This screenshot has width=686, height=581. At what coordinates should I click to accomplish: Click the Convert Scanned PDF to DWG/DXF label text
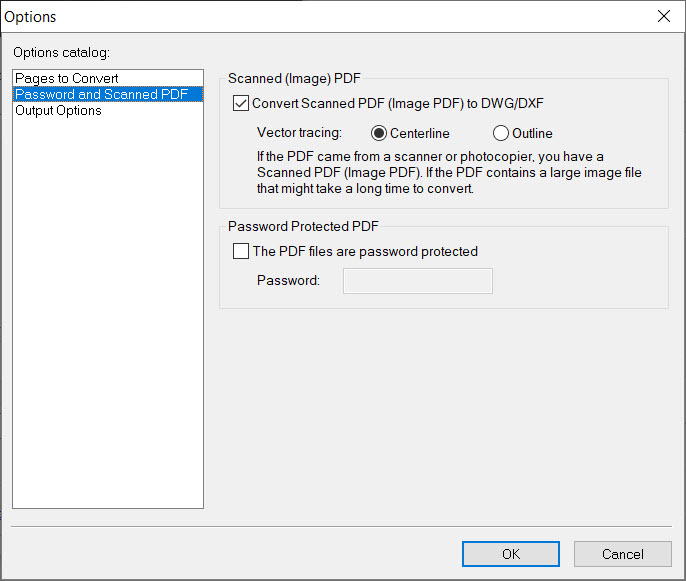[x=398, y=103]
